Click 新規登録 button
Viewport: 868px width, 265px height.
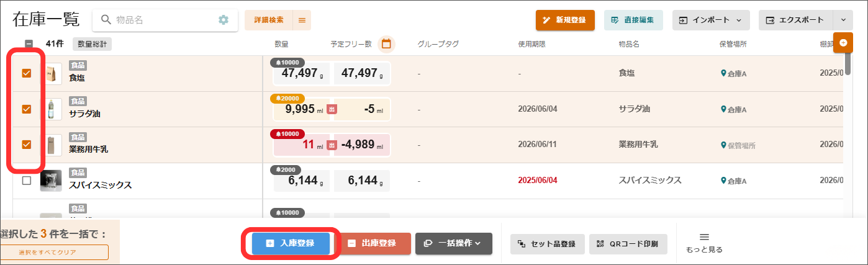pyautogui.click(x=565, y=20)
